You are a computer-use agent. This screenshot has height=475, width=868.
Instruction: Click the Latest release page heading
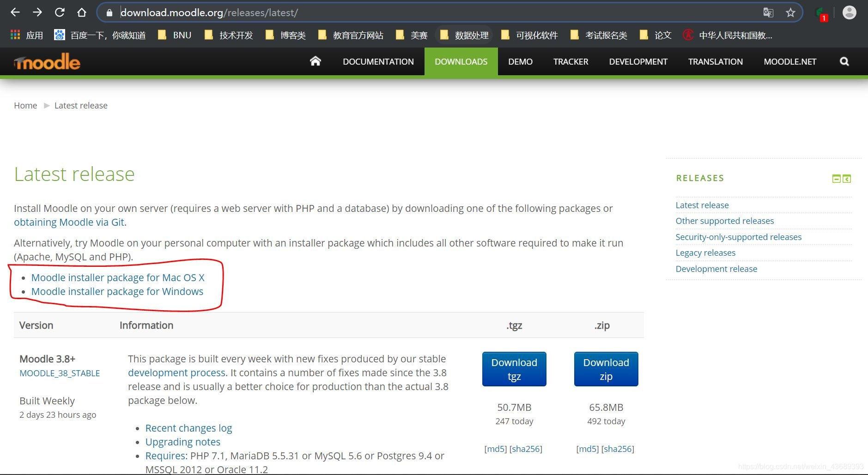(74, 174)
